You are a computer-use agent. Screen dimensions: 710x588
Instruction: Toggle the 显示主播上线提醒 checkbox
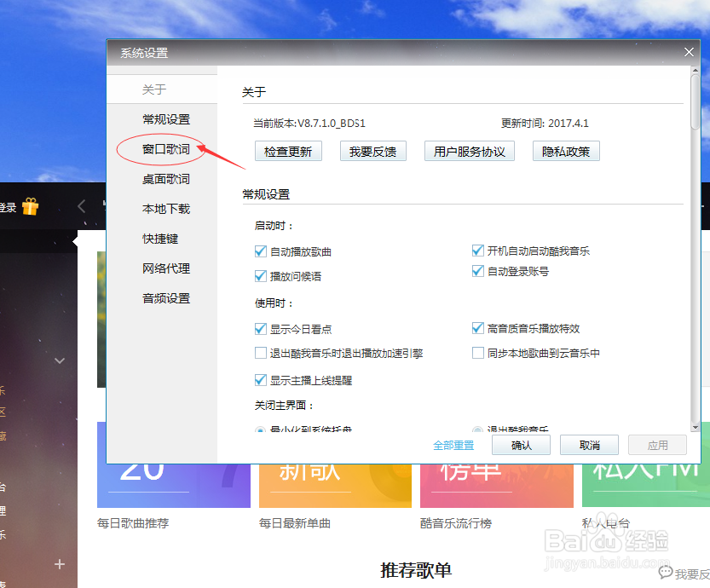pyautogui.click(x=260, y=380)
